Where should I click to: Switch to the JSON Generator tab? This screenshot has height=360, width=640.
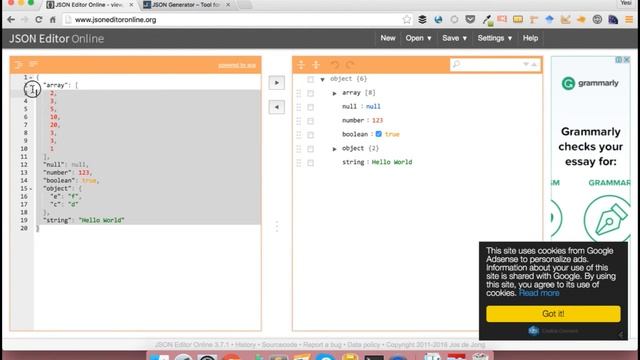185,5
